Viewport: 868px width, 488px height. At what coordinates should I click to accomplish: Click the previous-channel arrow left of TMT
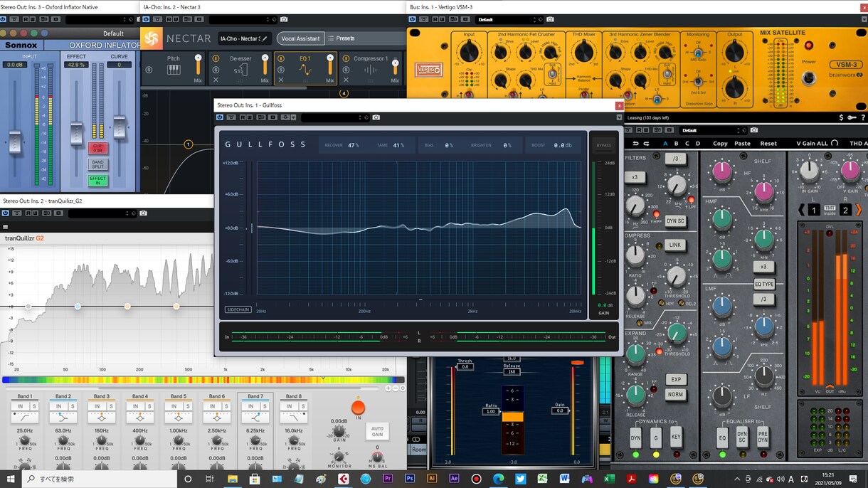click(x=800, y=210)
